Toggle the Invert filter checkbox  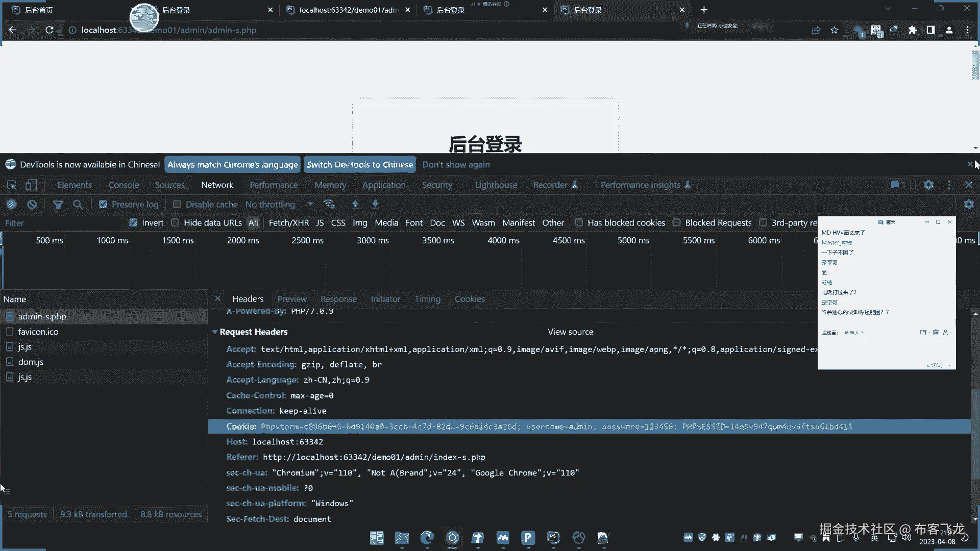133,222
